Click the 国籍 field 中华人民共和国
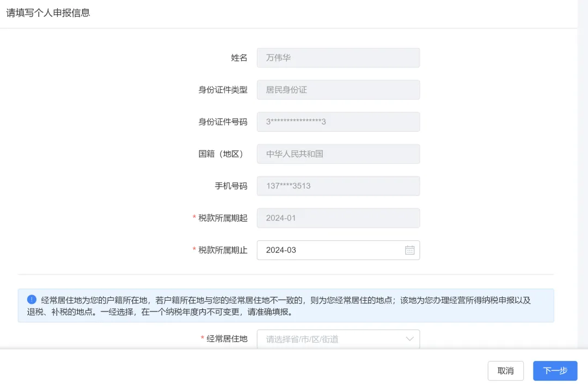Viewport: 588px width, 391px height. tap(338, 154)
